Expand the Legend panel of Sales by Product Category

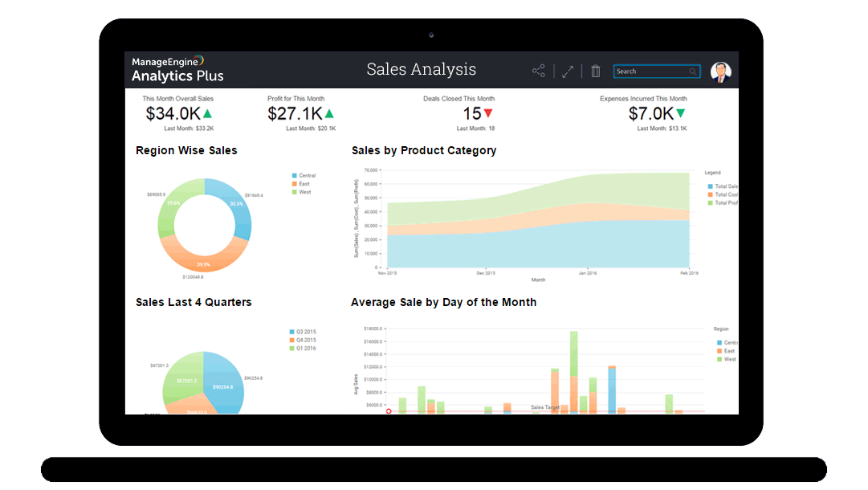[x=712, y=172]
